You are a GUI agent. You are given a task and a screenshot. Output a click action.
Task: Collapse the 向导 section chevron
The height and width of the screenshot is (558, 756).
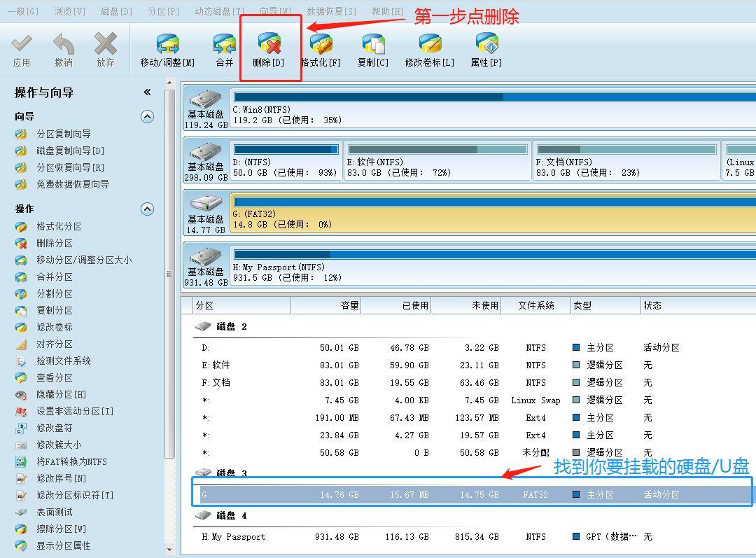(x=148, y=116)
